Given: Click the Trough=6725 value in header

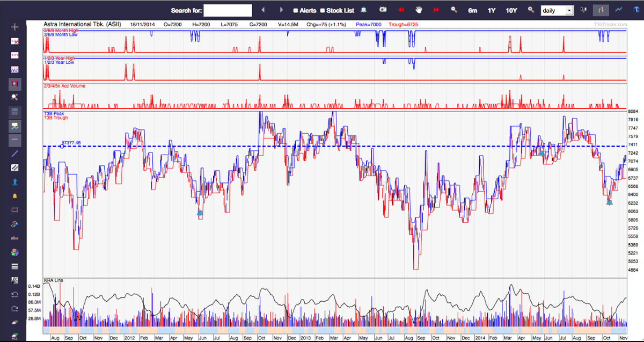Looking at the screenshot, I should point(403,25).
